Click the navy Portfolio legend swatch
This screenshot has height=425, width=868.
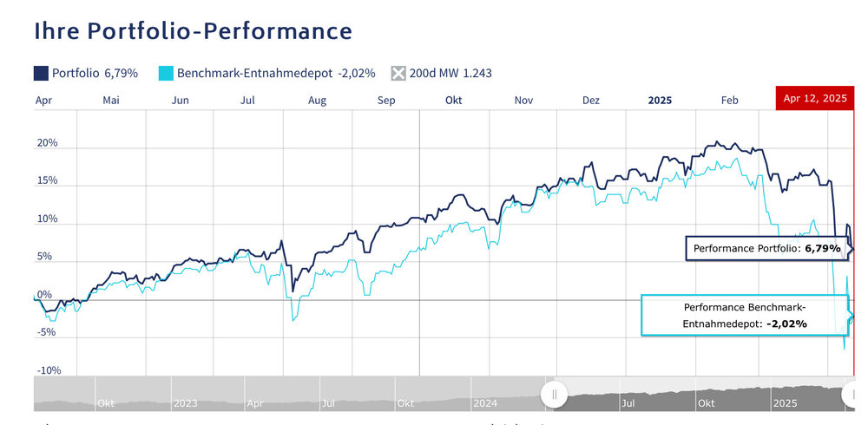click(42, 73)
